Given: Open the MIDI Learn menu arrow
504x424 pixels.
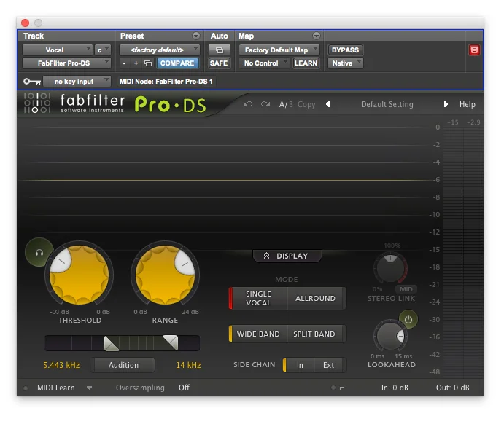Looking at the screenshot, I should tap(90, 388).
